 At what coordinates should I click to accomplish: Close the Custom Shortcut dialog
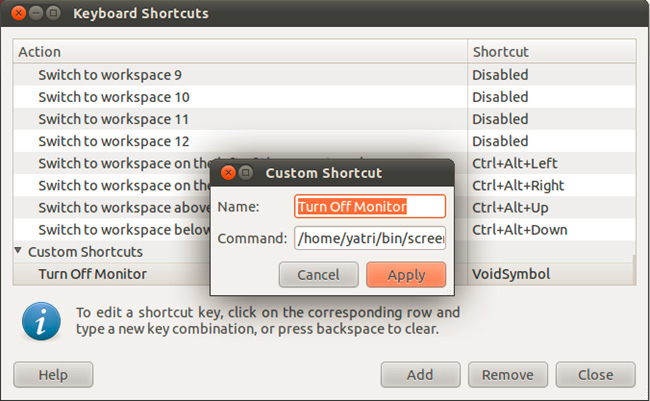[229, 173]
